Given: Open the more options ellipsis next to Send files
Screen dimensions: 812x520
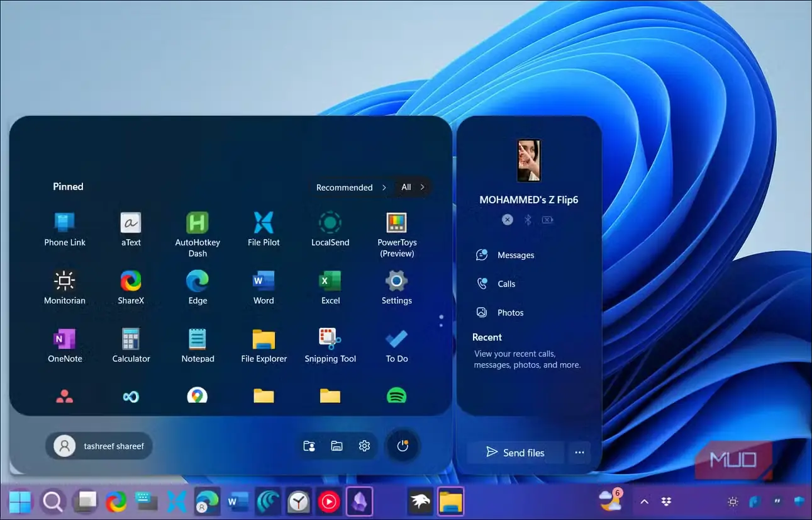Looking at the screenshot, I should coord(579,453).
